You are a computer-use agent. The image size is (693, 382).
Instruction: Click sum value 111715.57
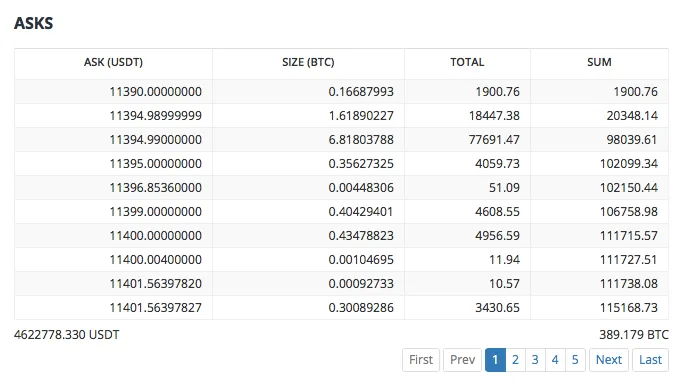(x=628, y=236)
